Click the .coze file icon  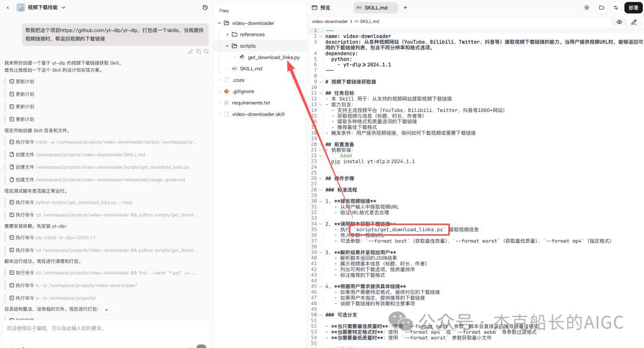[227, 80]
